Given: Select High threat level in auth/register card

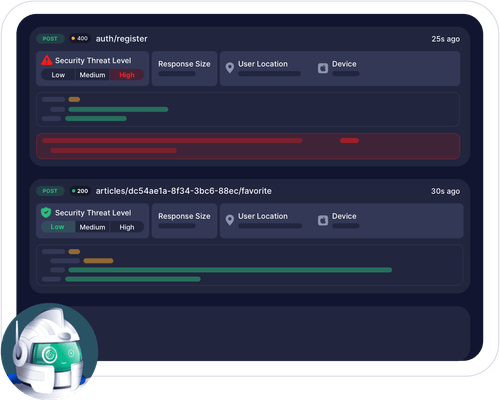Looking at the screenshot, I should tap(127, 75).
